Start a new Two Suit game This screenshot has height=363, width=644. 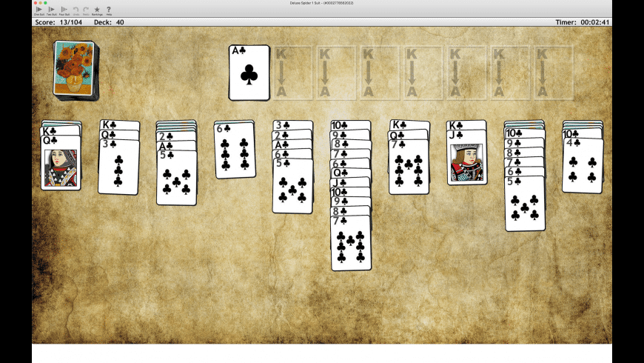click(x=51, y=10)
